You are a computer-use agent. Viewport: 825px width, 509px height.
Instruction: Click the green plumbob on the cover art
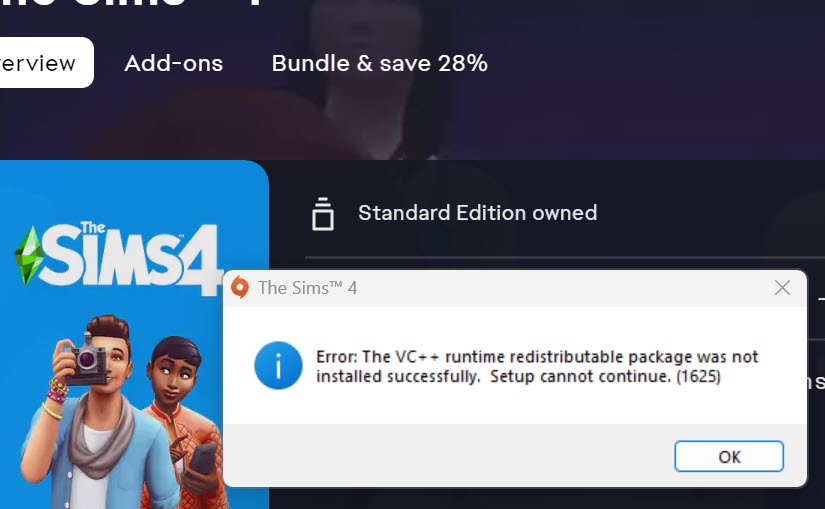[x=27, y=254]
